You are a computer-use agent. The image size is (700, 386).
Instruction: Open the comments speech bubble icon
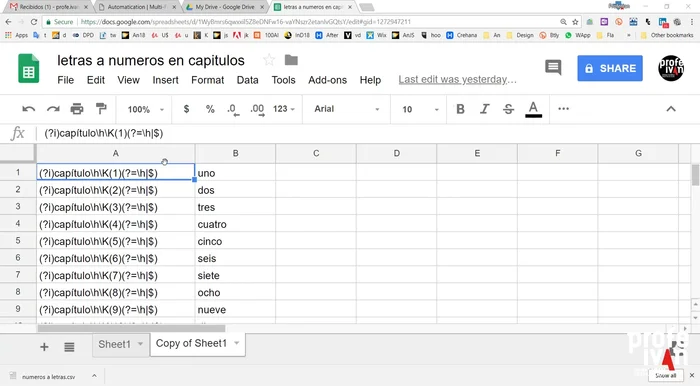[x=553, y=68]
